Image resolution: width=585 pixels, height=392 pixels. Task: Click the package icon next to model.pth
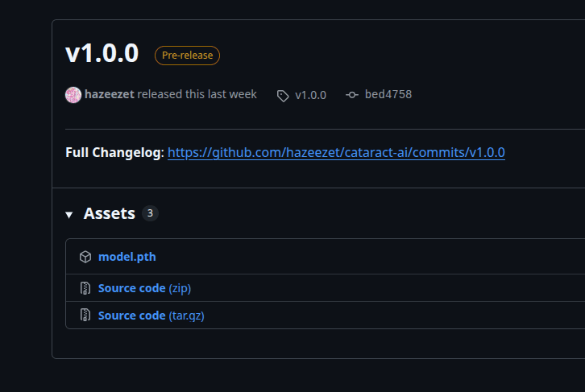(x=85, y=257)
